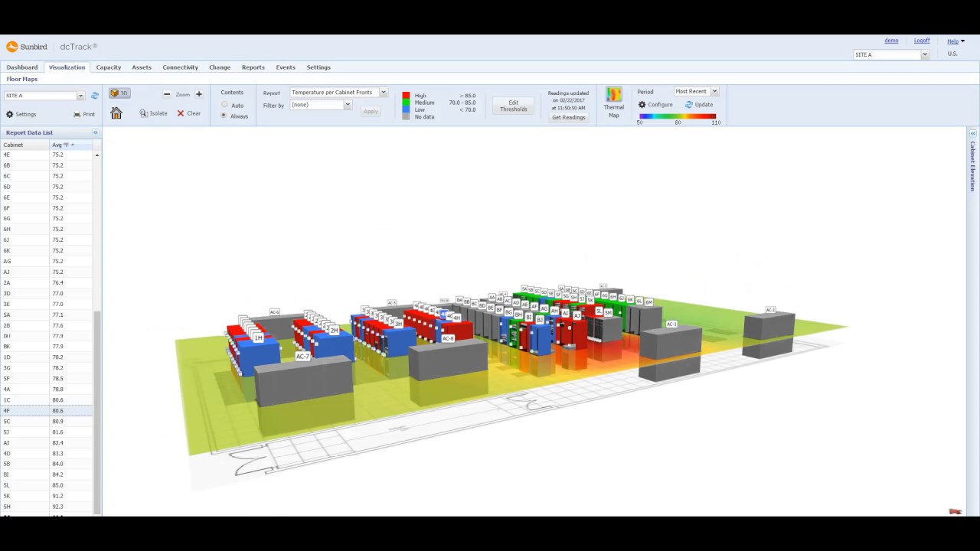Select cabinet 5K row with 91.2
Image resolution: width=980 pixels, height=551 pixels.
point(46,496)
